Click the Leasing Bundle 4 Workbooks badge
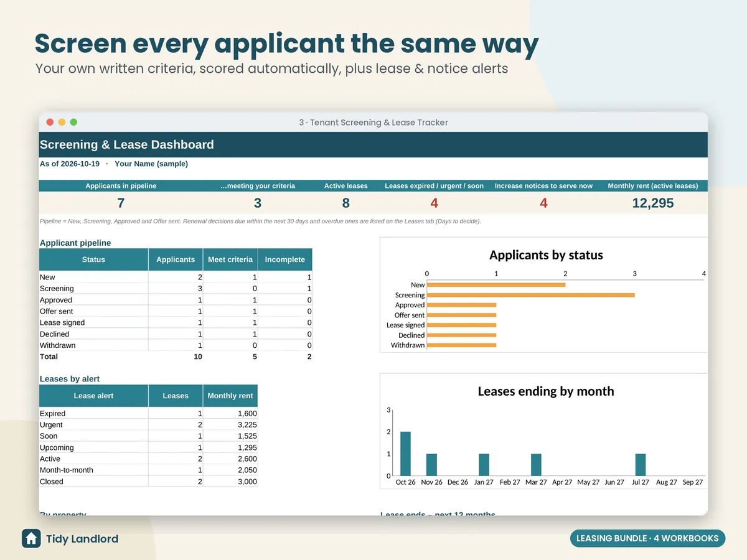This screenshot has width=747, height=560. (647, 538)
